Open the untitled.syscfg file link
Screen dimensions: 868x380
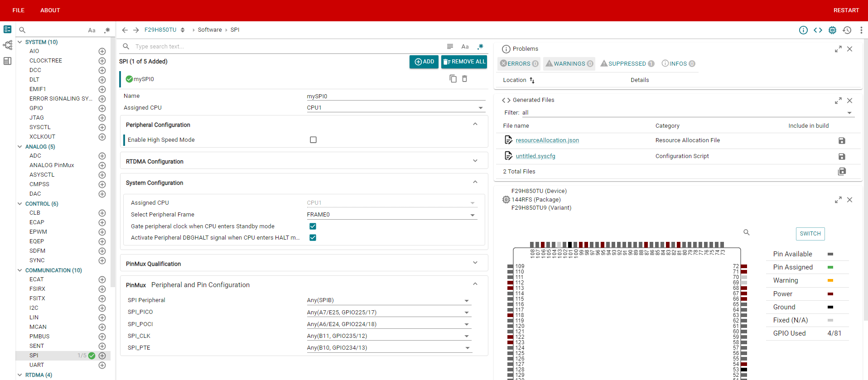(535, 156)
